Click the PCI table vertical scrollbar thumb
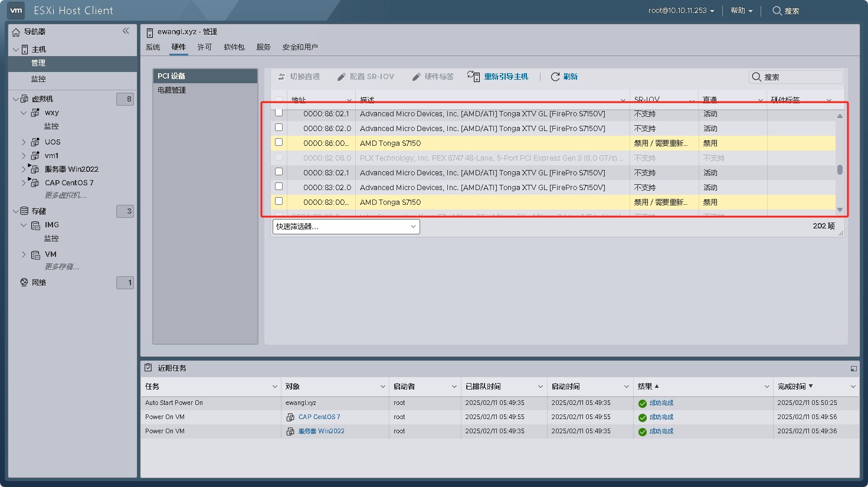Viewport: 868px width, 487px height. [840, 170]
